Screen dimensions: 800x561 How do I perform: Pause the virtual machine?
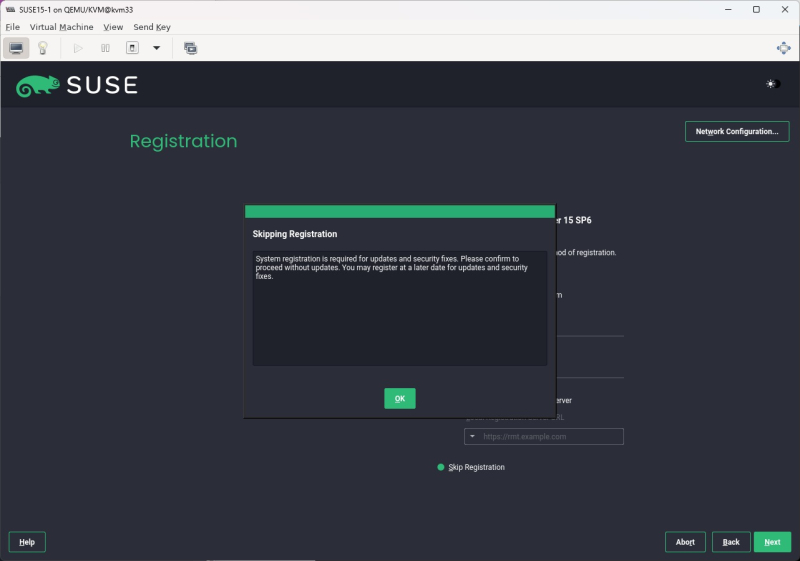pyautogui.click(x=105, y=48)
